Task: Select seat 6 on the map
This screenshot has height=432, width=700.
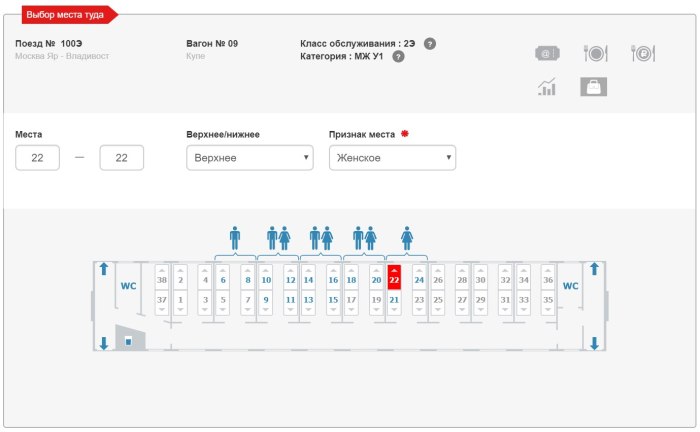Action: coord(223,277)
